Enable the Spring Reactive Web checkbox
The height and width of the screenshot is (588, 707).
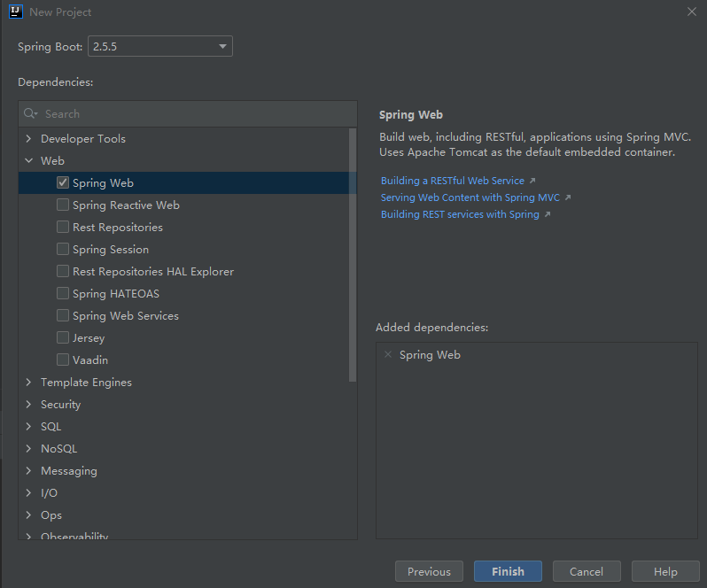pyautogui.click(x=63, y=205)
